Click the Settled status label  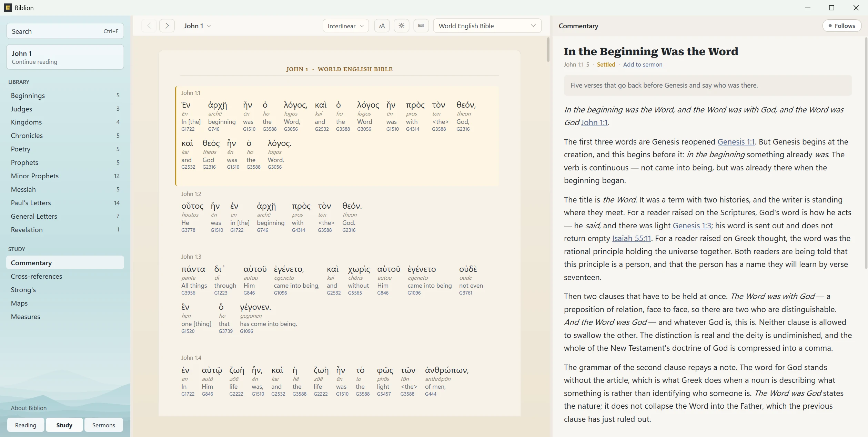[606, 64]
